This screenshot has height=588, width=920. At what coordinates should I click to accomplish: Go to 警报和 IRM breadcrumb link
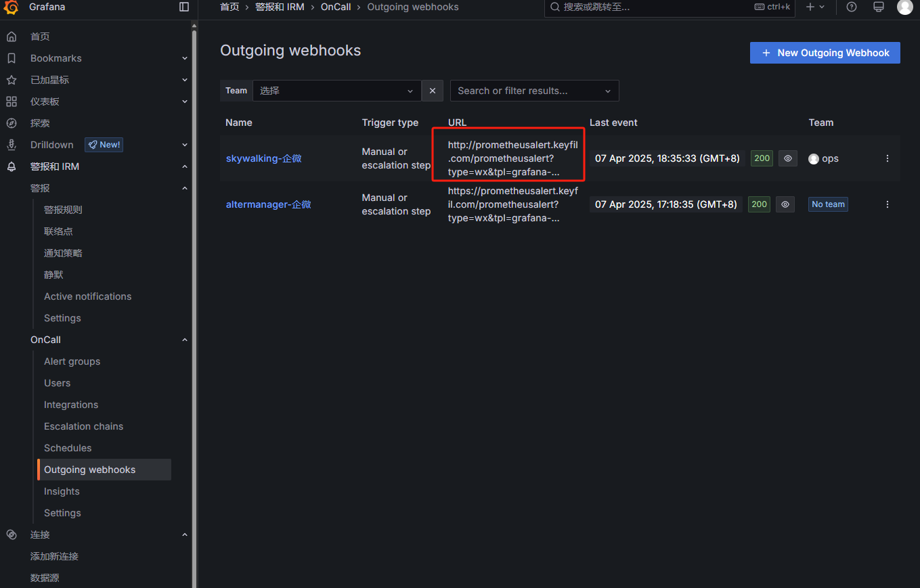(x=280, y=7)
